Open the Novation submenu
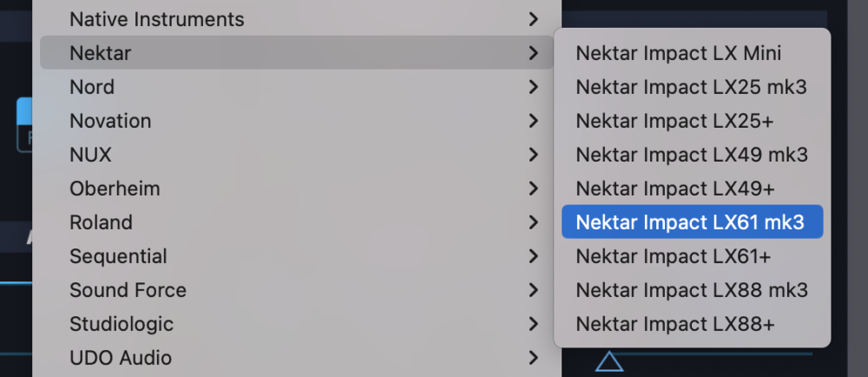The height and width of the screenshot is (377, 868). [x=110, y=121]
